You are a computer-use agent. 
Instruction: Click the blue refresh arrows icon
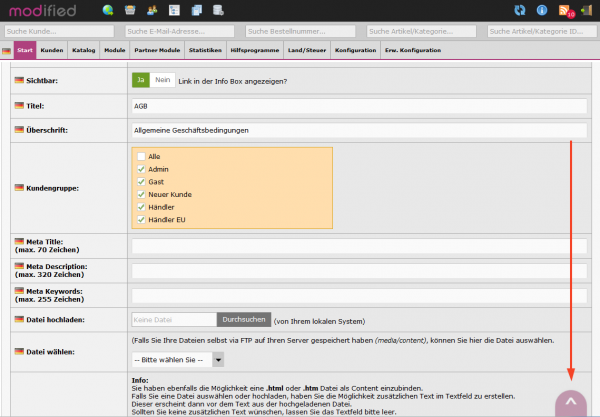tap(520, 10)
